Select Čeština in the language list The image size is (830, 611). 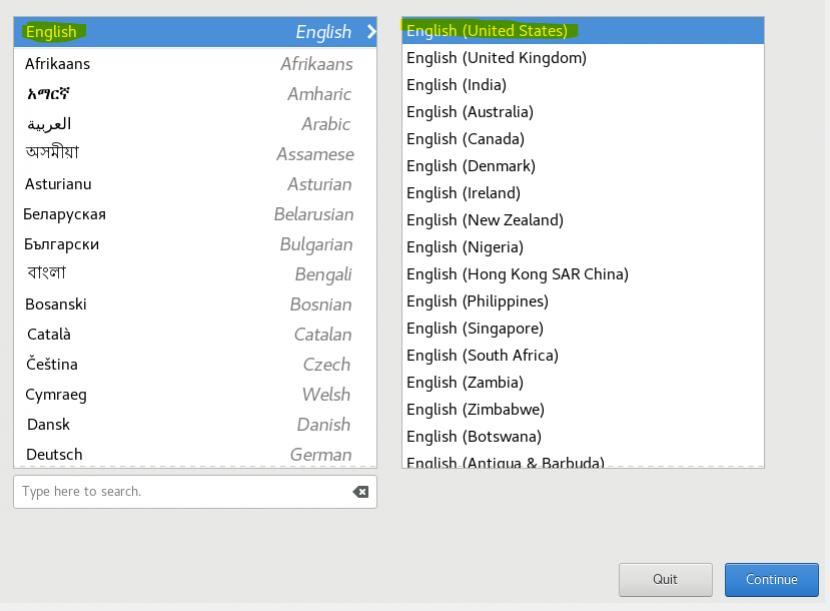195,364
